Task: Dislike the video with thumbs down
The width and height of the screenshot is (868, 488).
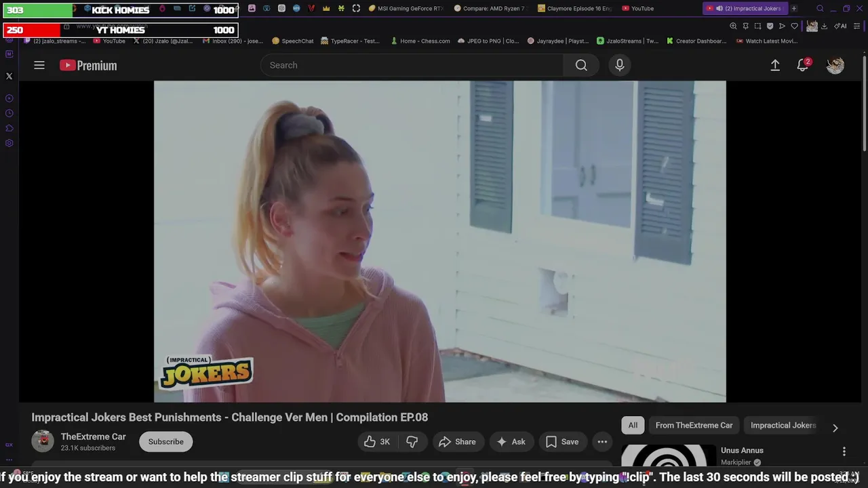Action: click(x=412, y=442)
